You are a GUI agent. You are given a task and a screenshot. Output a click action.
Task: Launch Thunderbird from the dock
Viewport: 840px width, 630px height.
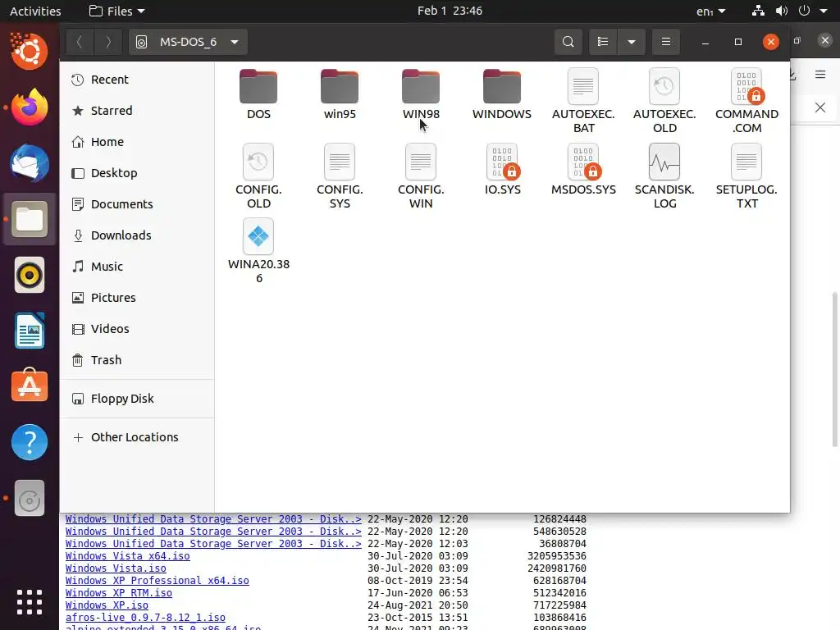click(30, 163)
